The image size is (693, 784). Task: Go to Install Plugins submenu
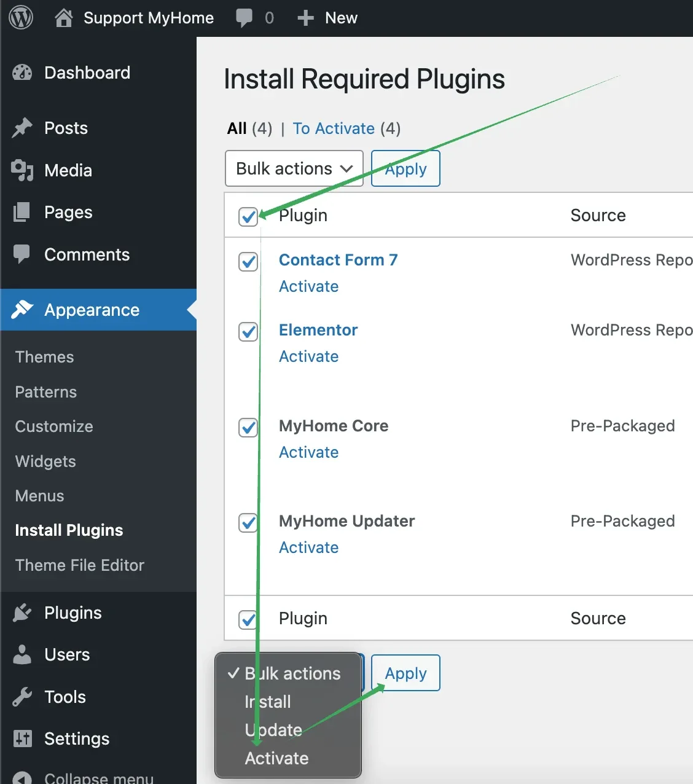coord(69,530)
